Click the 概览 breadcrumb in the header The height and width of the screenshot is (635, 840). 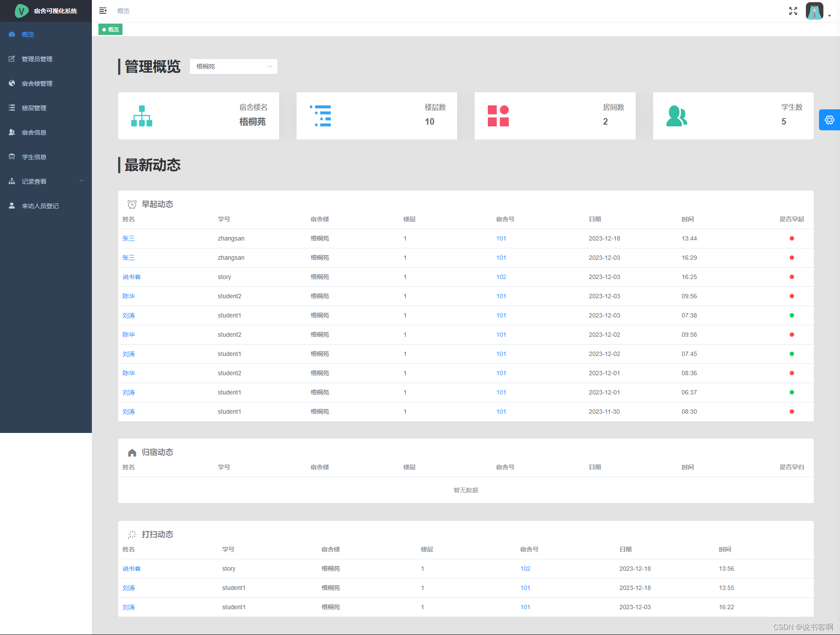coord(123,11)
